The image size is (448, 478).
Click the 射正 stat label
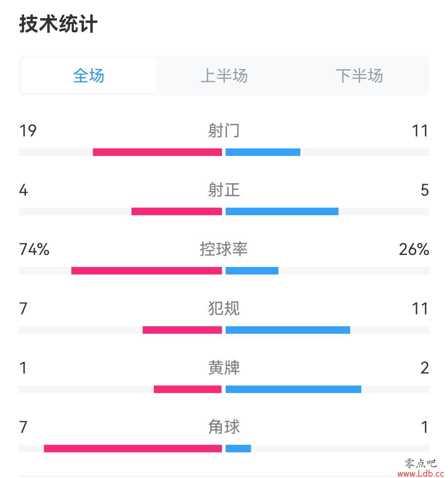[x=224, y=190]
